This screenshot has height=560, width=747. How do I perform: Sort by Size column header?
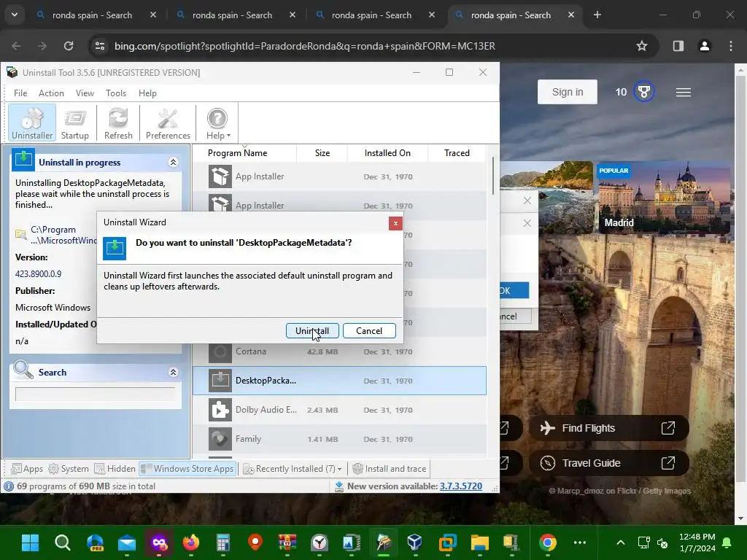point(322,153)
